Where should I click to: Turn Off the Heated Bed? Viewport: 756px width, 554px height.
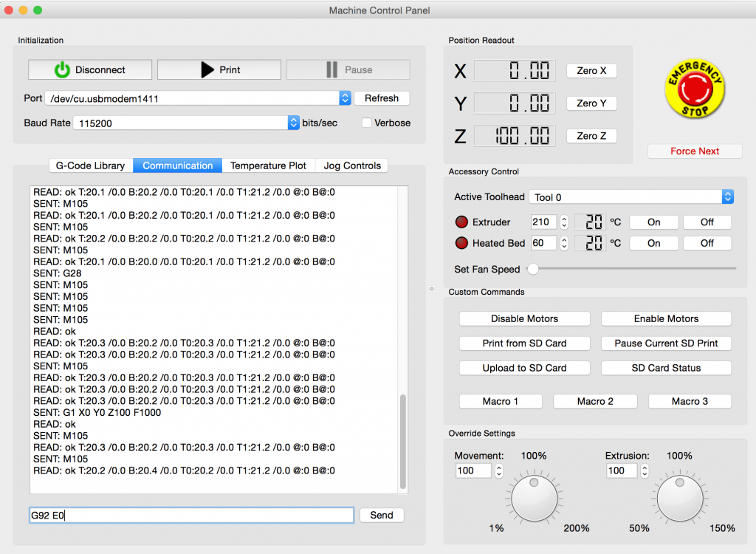(707, 243)
